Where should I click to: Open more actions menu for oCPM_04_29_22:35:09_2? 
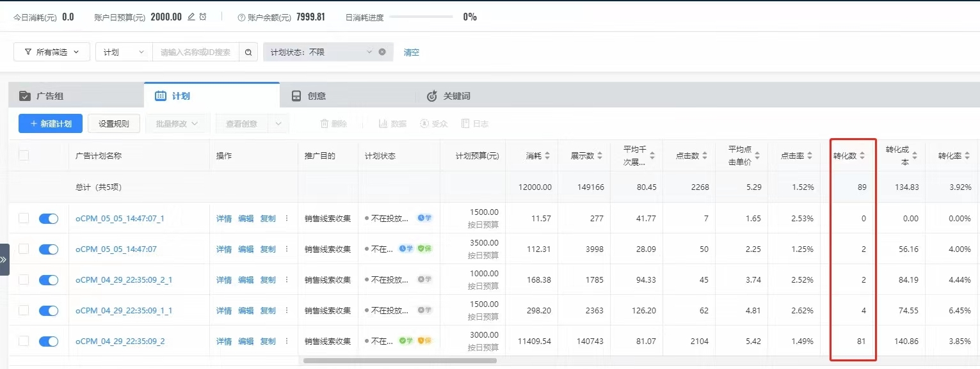point(287,341)
